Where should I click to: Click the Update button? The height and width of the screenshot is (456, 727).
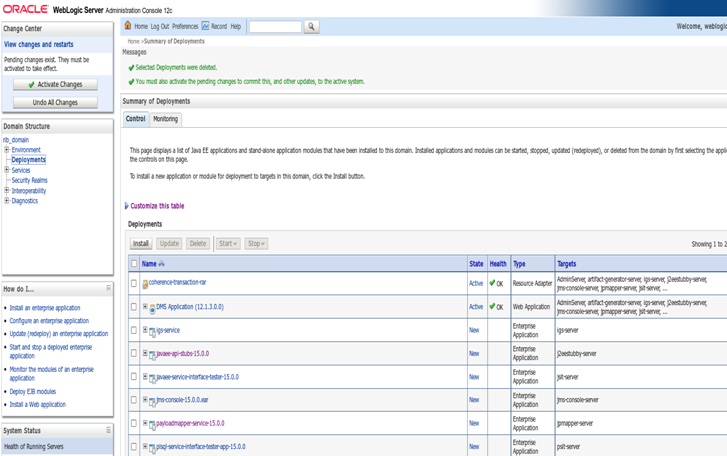click(x=169, y=243)
